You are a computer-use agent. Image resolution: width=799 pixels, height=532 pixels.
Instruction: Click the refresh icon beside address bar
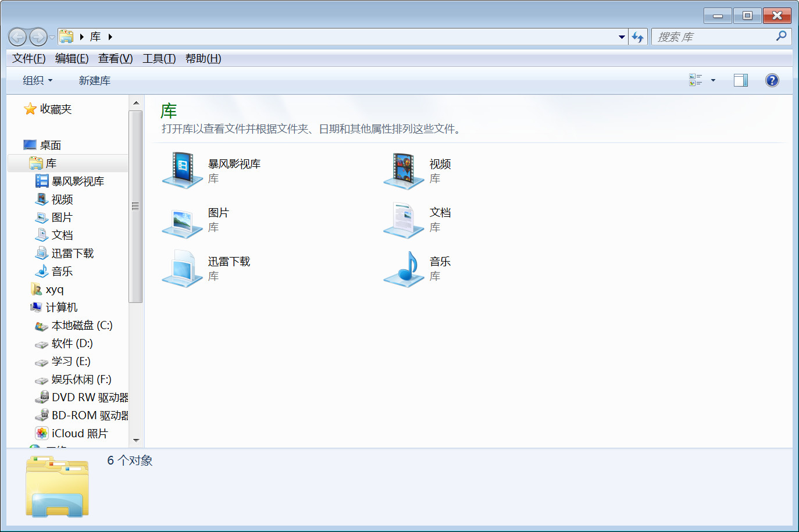pyautogui.click(x=638, y=37)
